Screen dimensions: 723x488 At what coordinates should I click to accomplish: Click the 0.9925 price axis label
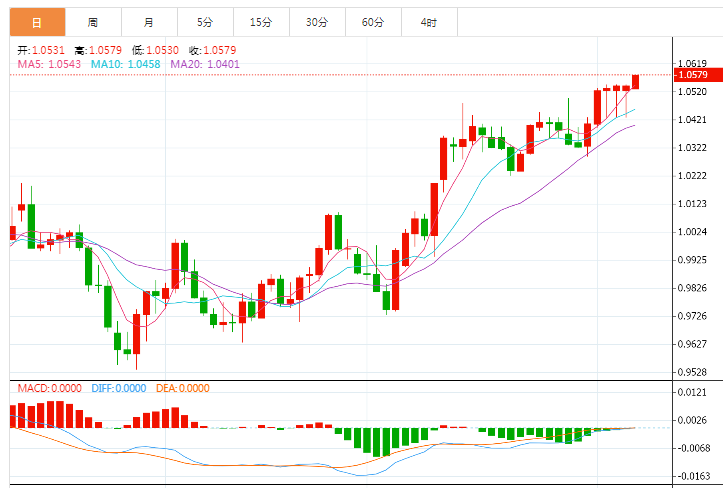[x=692, y=260]
